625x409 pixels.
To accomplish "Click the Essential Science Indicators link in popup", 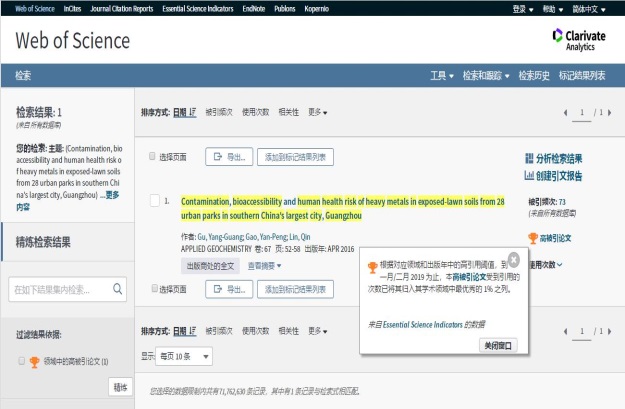I will [x=423, y=324].
